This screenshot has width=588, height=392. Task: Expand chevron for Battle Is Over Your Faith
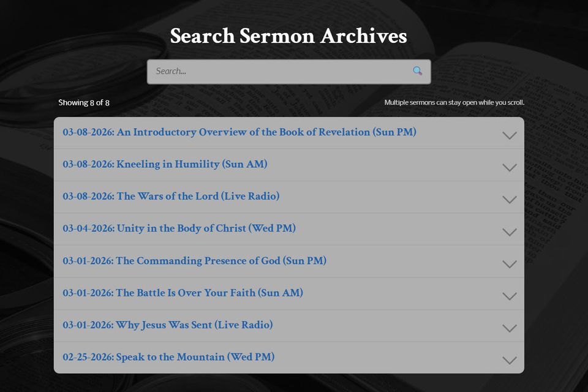pyautogui.click(x=509, y=296)
